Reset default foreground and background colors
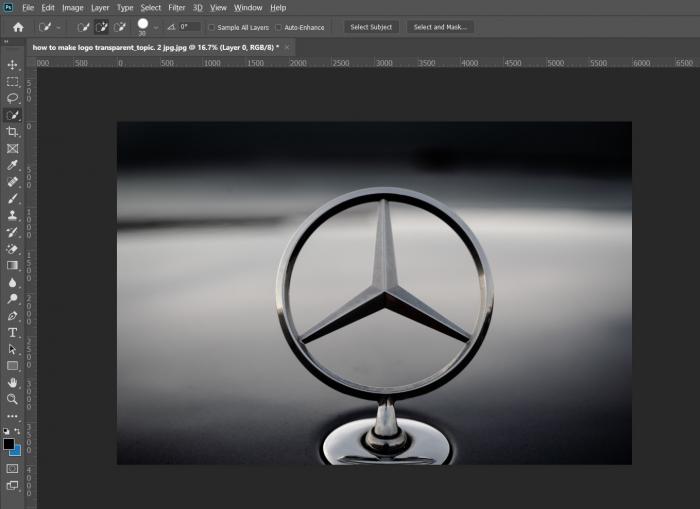This screenshot has height=509, width=700. coord(6,431)
